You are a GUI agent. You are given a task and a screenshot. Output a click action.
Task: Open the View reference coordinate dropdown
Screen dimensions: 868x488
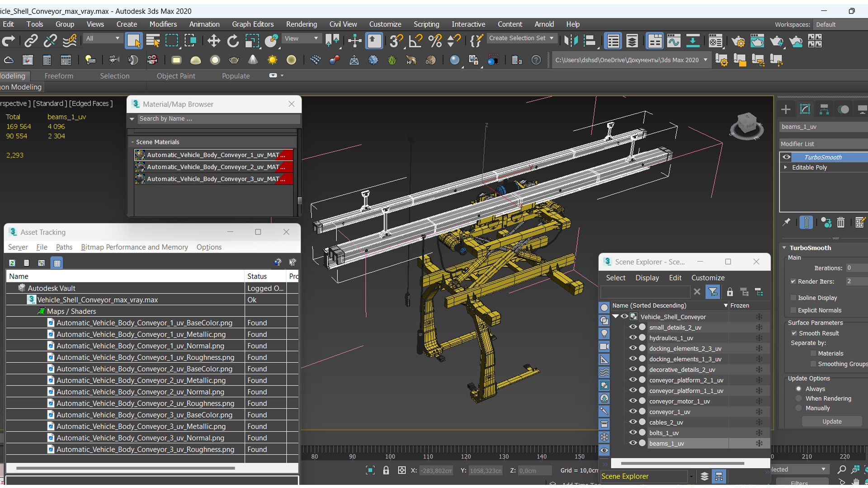[x=301, y=39]
